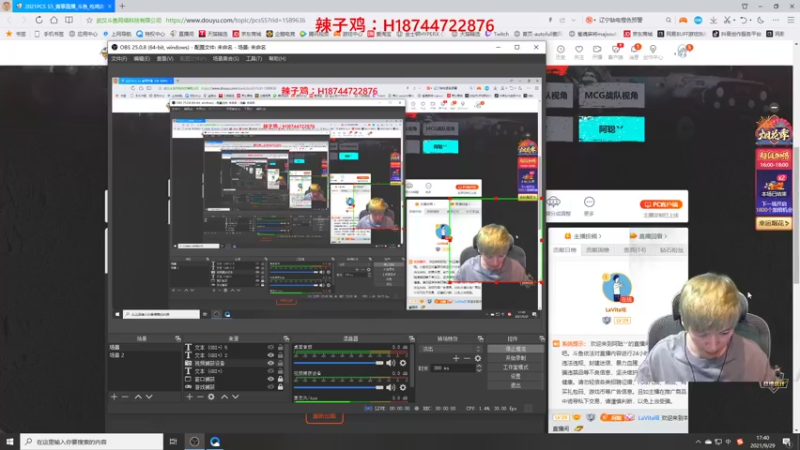Toggle visibility of first text (GDI+) 5 source
The height and width of the screenshot is (450, 800).
click(x=270, y=347)
